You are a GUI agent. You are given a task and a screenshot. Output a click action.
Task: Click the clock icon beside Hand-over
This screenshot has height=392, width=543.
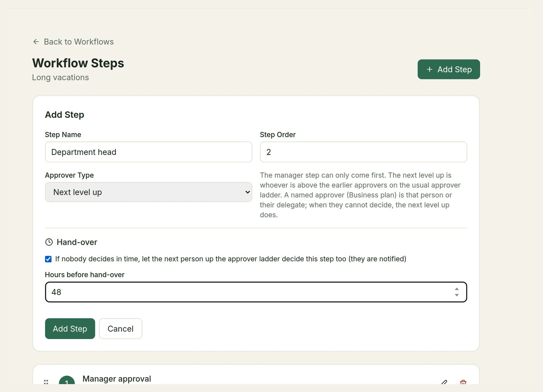coord(49,242)
